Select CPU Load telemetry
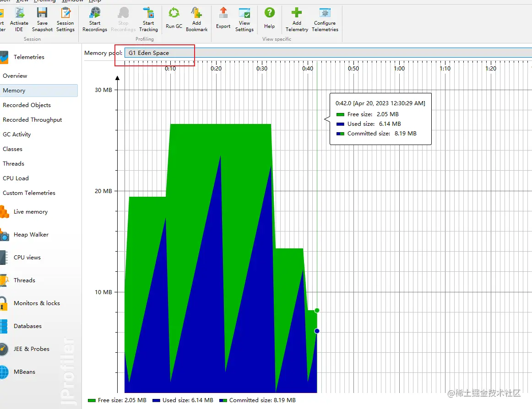Image resolution: width=532 pixels, height=409 pixels. (x=16, y=178)
